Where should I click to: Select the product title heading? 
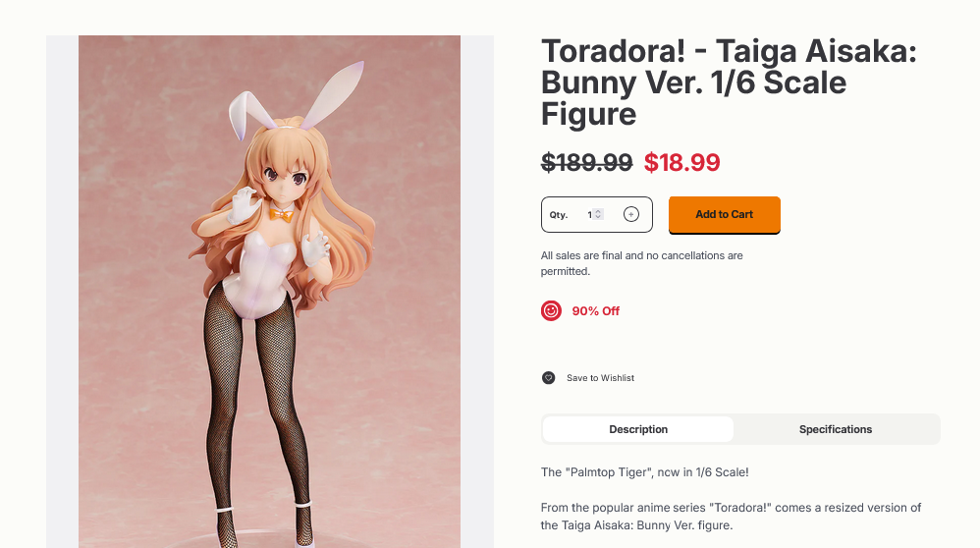729,82
